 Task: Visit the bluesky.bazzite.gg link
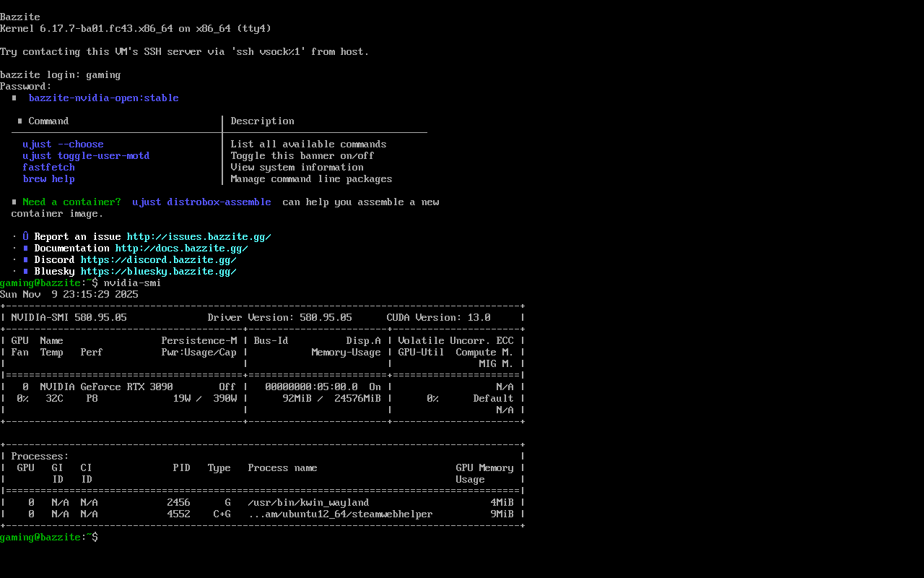159,271
